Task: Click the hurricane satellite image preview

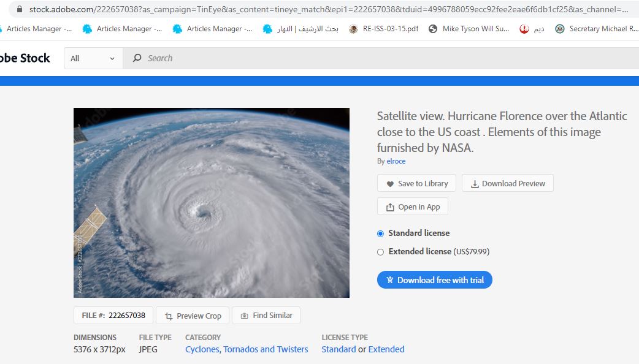Action: pos(212,203)
